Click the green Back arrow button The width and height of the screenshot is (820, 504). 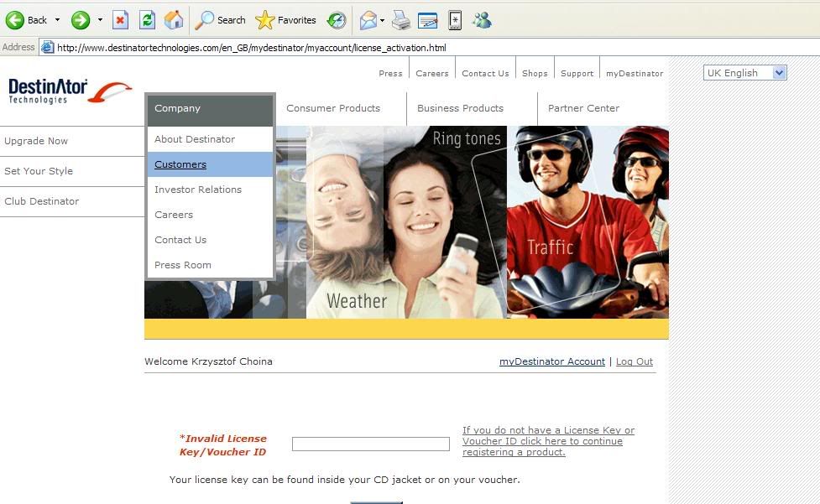pyautogui.click(x=14, y=20)
